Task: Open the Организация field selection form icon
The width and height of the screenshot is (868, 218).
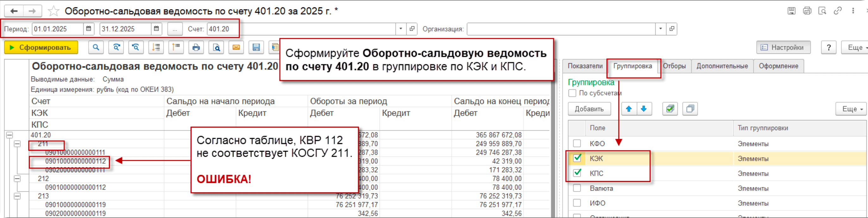Action: point(671,29)
